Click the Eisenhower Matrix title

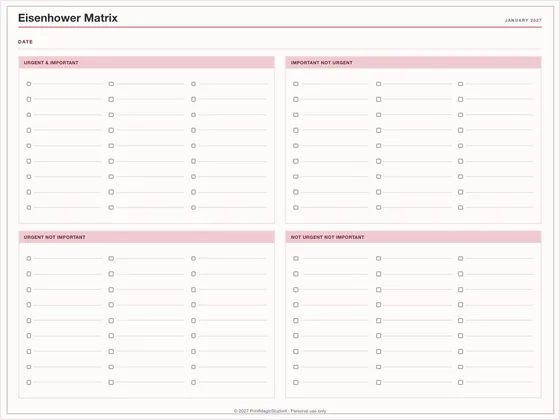[68, 18]
